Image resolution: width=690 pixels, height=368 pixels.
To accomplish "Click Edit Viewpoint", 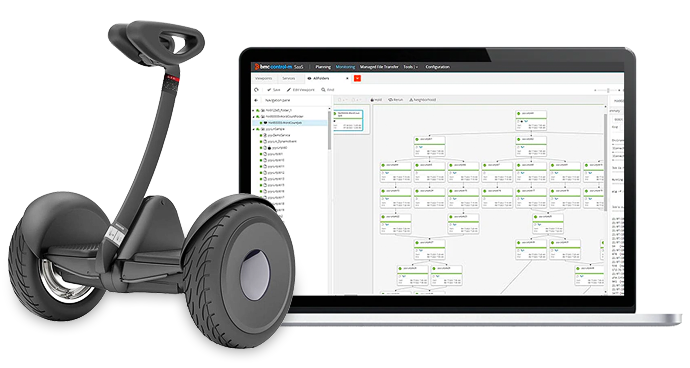I will coord(301,90).
